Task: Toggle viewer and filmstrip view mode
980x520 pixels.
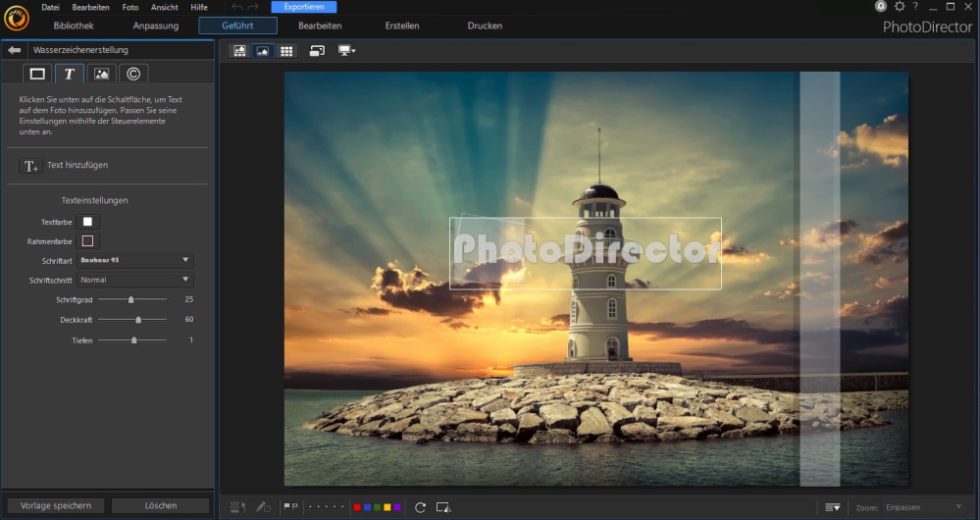Action: coord(239,50)
